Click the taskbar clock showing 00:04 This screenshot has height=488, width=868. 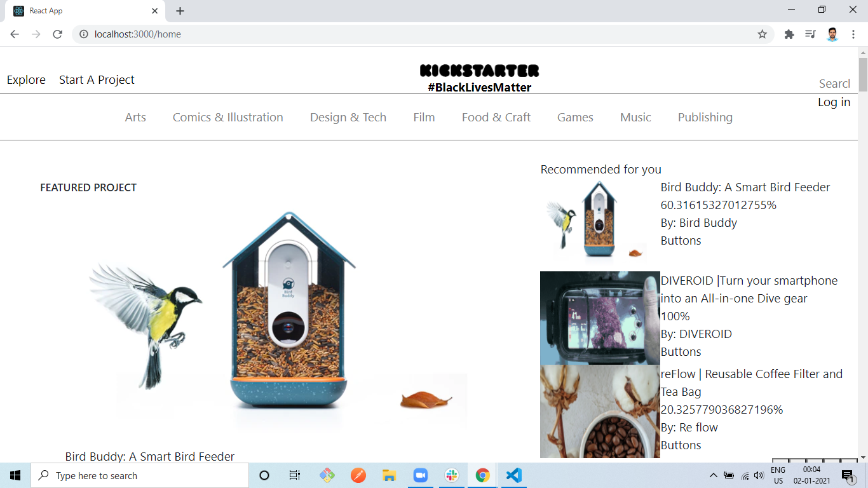tap(812, 475)
